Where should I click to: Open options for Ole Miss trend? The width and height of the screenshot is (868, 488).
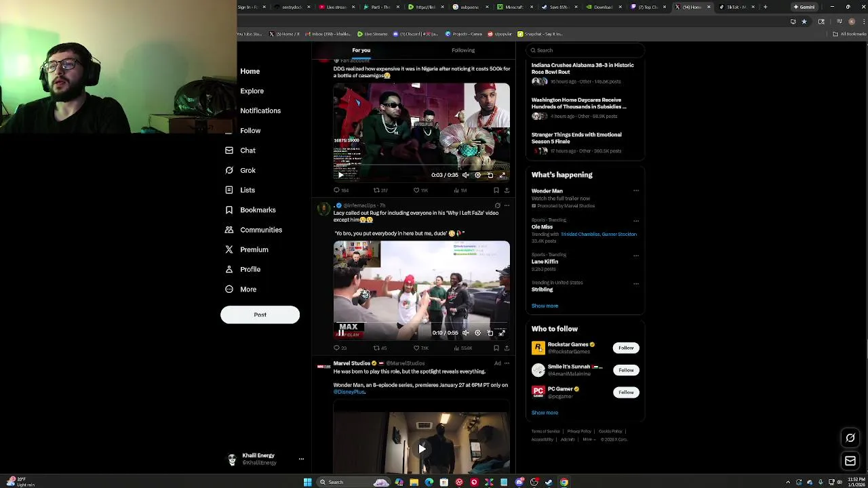635,221
